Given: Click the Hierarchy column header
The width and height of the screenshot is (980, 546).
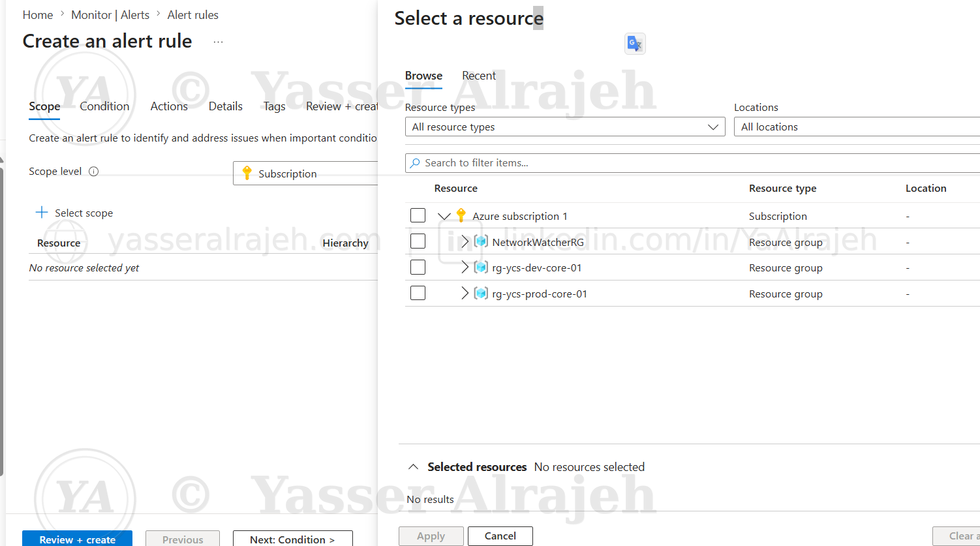Looking at the screenshot, I should tap(345, 243).
